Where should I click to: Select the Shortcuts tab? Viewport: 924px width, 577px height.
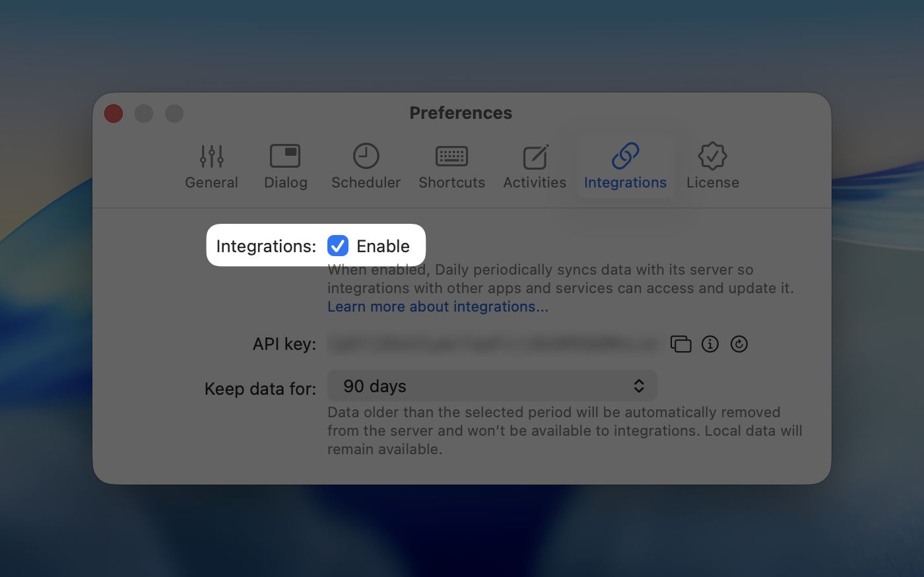click(451, 166)
